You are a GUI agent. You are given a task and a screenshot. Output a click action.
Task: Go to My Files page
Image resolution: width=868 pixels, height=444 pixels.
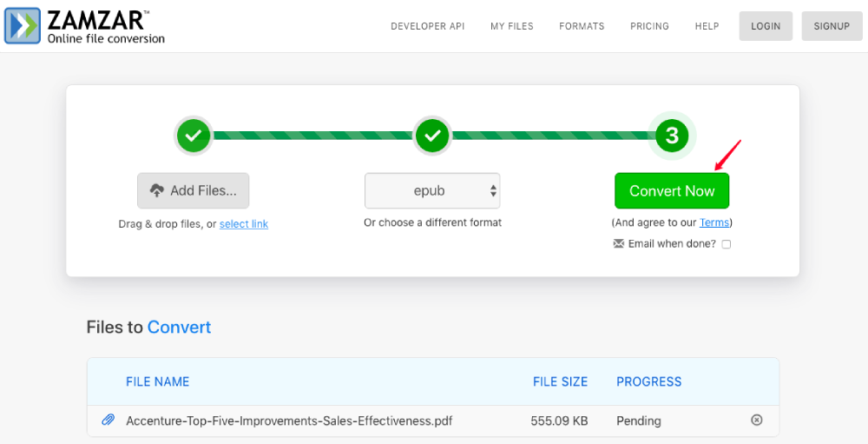point(512,26)
